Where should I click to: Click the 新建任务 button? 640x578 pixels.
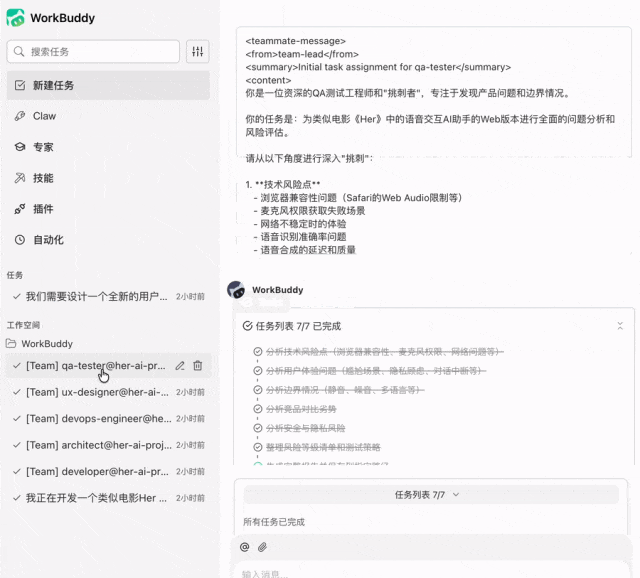[53, 85]
